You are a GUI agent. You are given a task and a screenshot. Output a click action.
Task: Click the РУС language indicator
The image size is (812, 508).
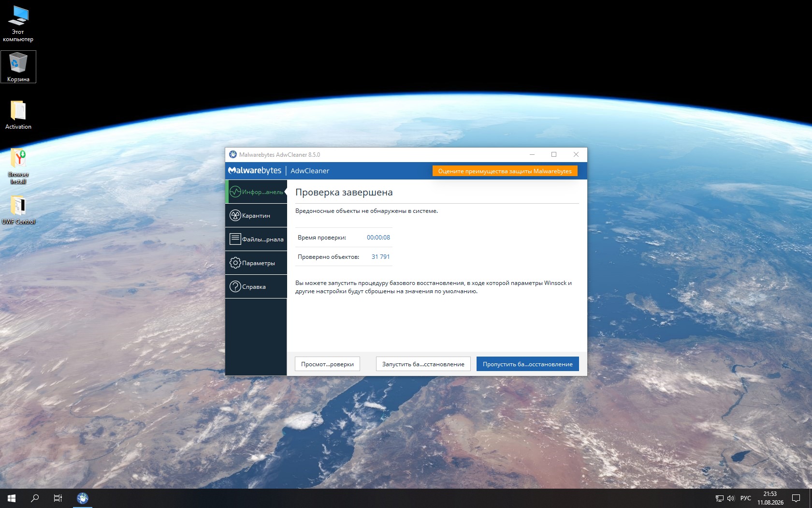[x=746, y=498]
